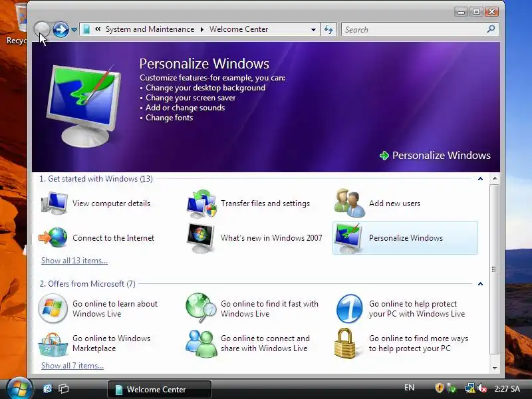The height and width of the screenshot is (399, 532).
Task: Click What's new in Windows 2007 text
Action: tap(271, 238)
